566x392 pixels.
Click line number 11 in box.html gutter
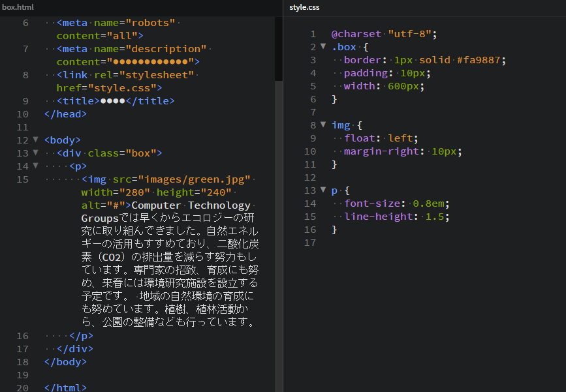click(22, 127)
